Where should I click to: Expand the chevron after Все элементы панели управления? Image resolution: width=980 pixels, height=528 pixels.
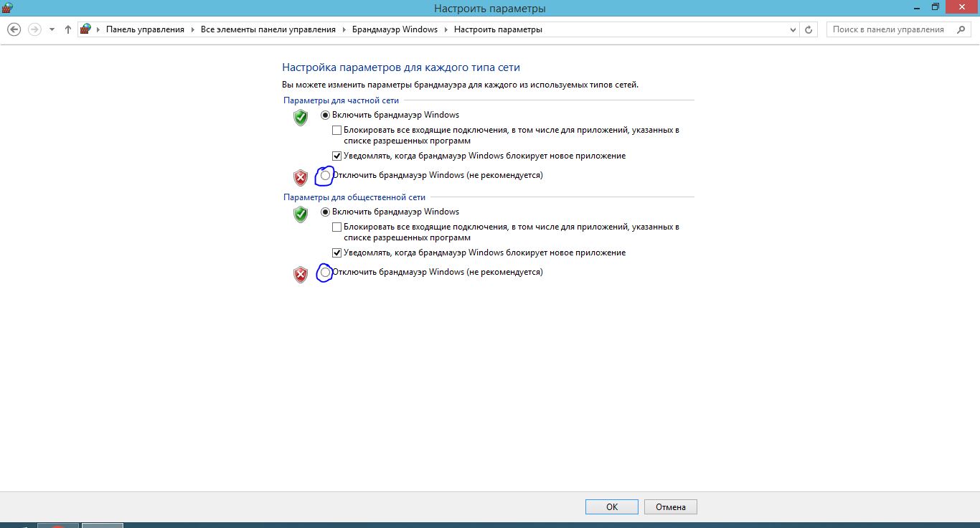[x=344, y=29]
